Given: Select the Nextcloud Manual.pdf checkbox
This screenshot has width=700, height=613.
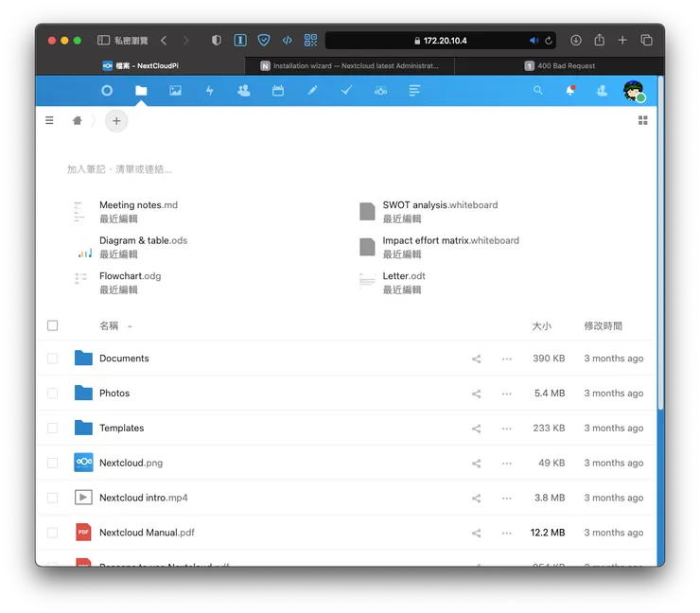Looking at the screenshot, I should [53, 533].
